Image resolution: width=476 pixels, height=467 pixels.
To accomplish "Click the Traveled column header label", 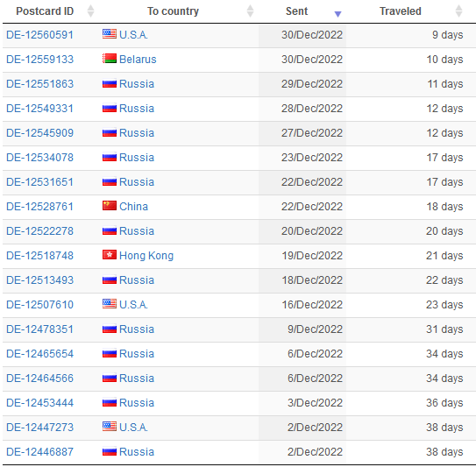I will point(400,11).
